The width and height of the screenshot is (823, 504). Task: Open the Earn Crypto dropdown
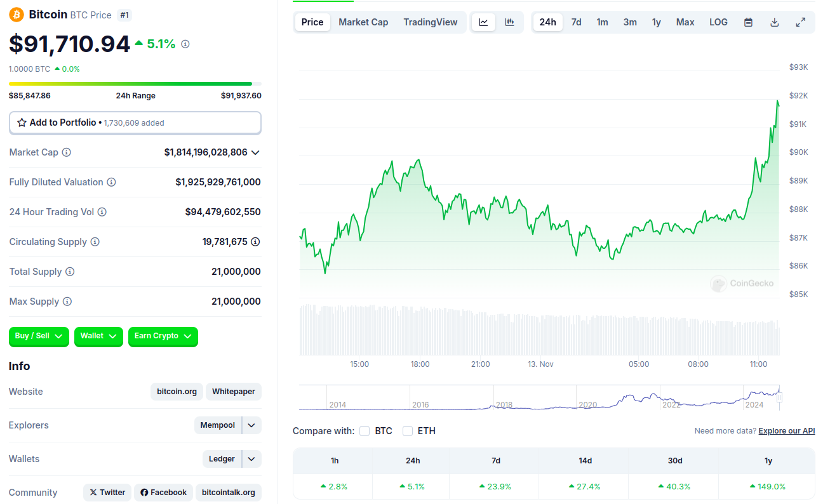click(163, 336)
